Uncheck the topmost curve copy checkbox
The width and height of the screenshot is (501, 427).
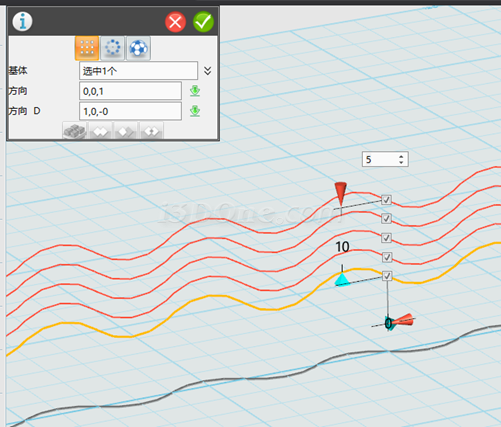coord(386,200)
